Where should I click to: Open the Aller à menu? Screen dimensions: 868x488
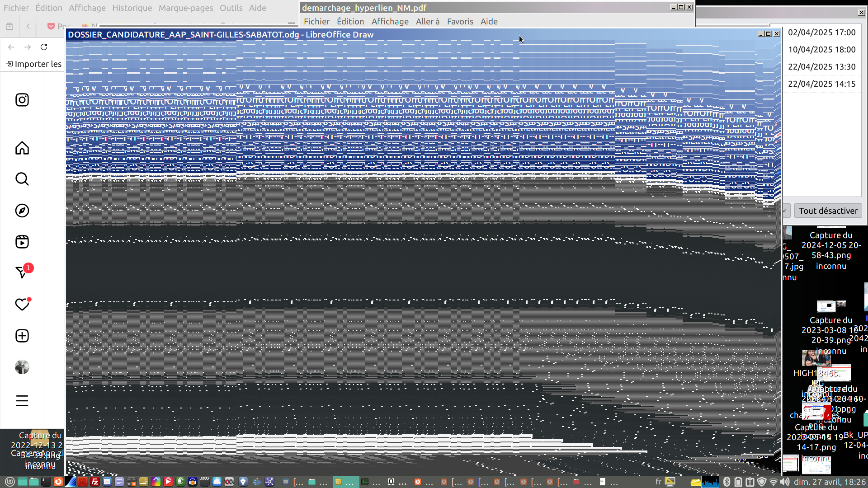pos(427,21)
